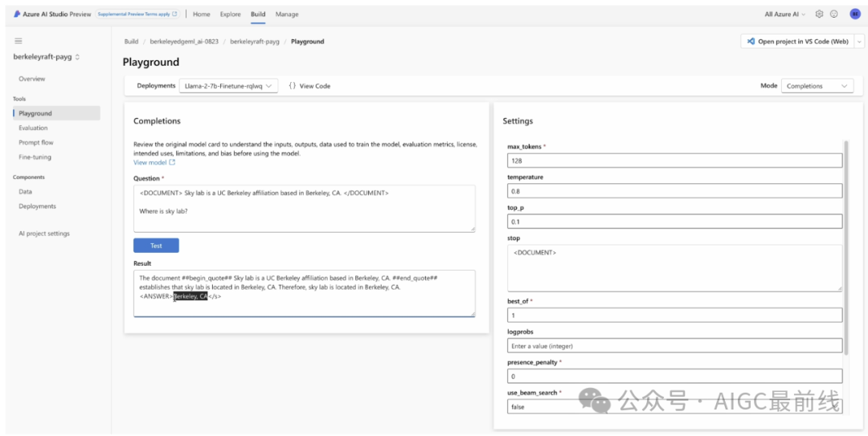Collapse sidebar with the hamburger menu icon
This screenshot has height=436, width=868.
click(18, 41)
